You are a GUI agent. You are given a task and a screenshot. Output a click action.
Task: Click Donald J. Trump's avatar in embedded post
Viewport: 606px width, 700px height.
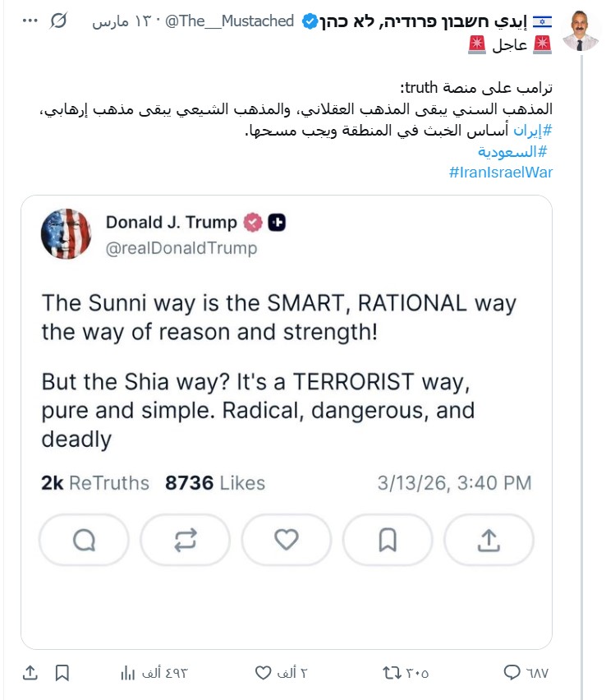pos(66,234)
